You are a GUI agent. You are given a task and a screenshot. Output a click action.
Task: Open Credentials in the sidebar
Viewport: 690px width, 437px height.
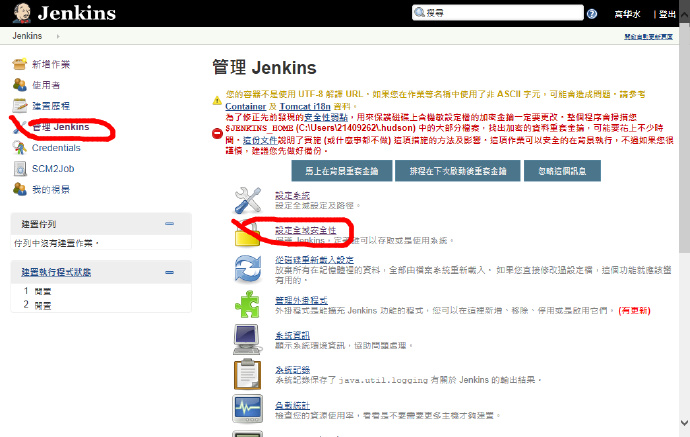56,148
